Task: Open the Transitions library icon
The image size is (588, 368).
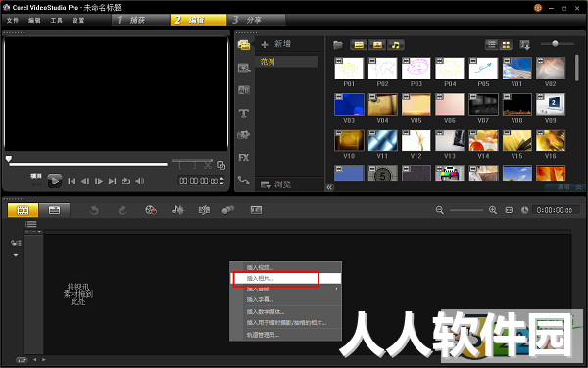Action: click(244, 90)
